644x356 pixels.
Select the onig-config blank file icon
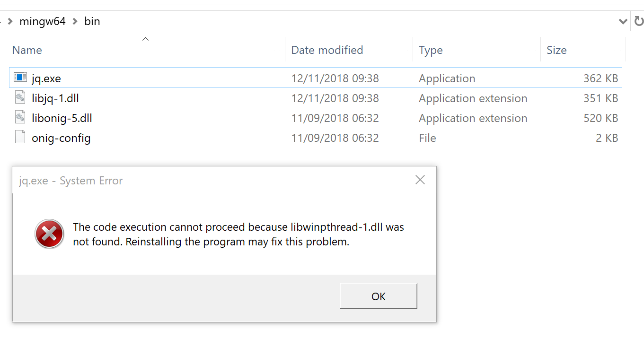tap(20, 137)
